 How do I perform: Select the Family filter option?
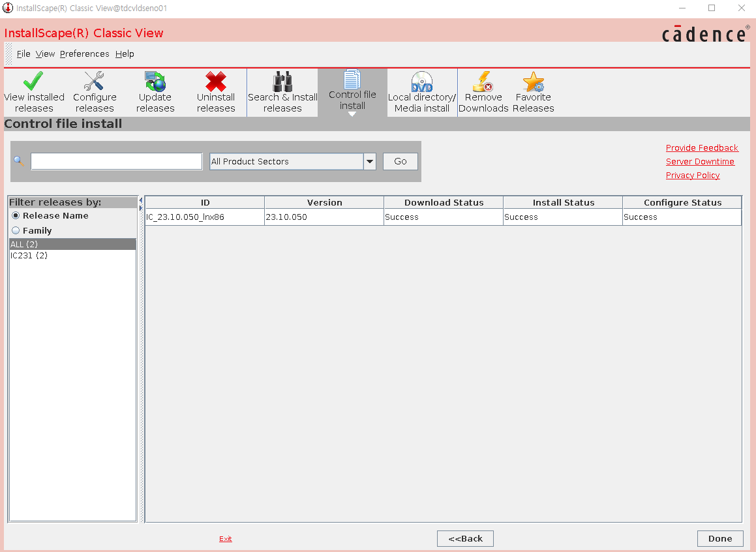click(x=14, y=230)
